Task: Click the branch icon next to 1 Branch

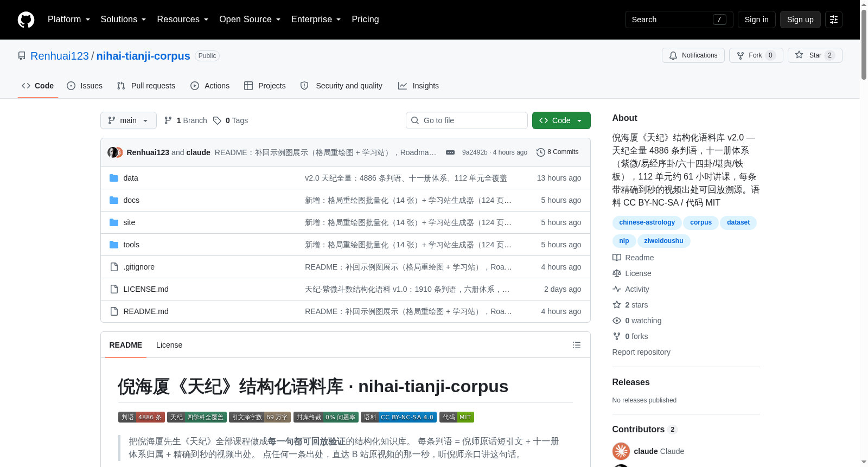Action: (168, 120)
